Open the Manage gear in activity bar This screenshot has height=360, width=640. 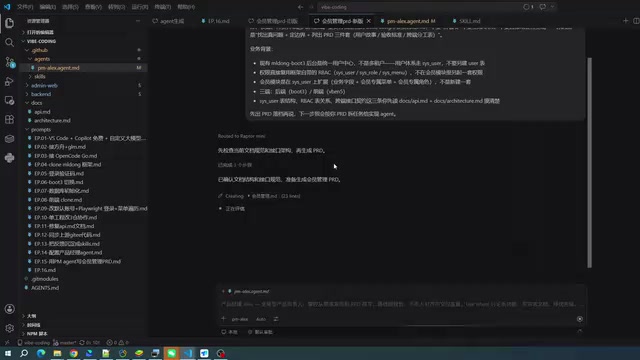coord(9,328)
